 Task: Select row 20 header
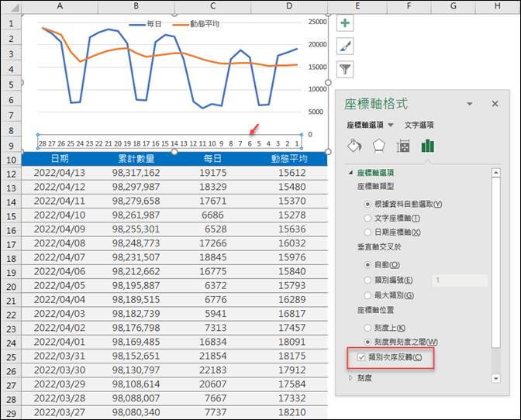(11, 287)
